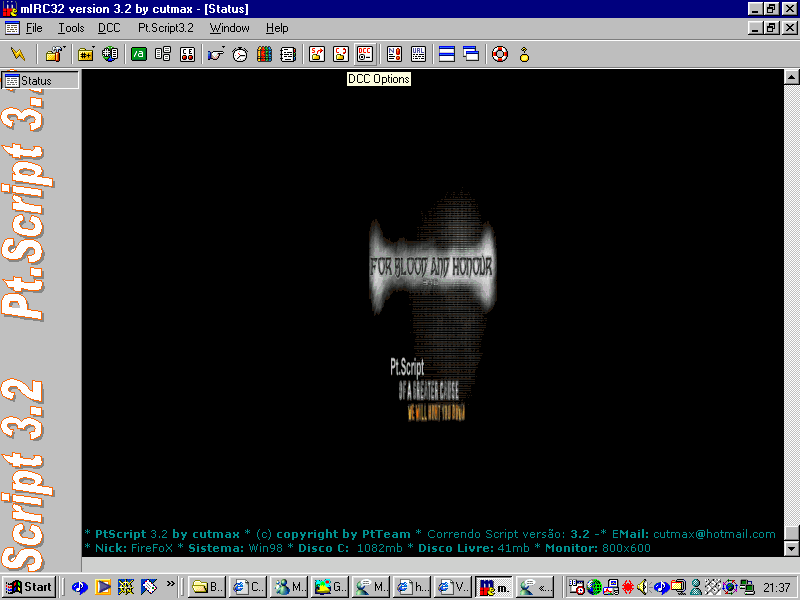Click the Finger pointing hand icon
The height and width of the screenshot is (600, 800).
click(216, 54)
